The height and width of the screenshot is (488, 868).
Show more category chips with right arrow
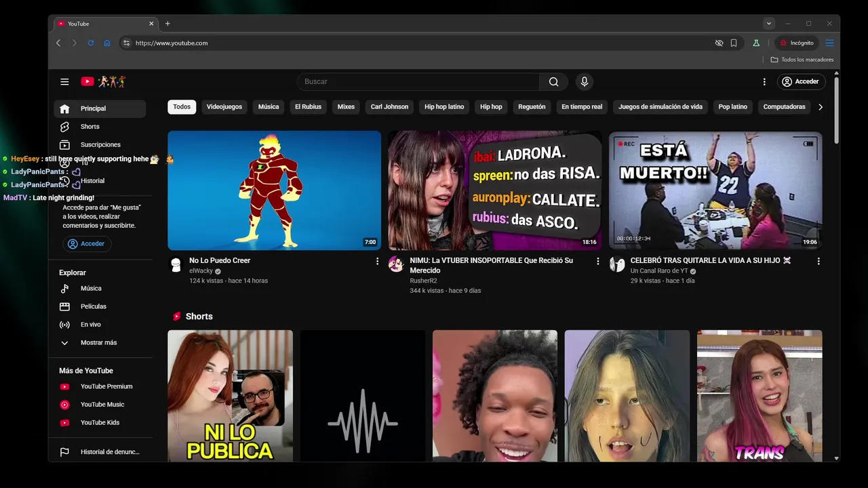(x=821, y=107)
